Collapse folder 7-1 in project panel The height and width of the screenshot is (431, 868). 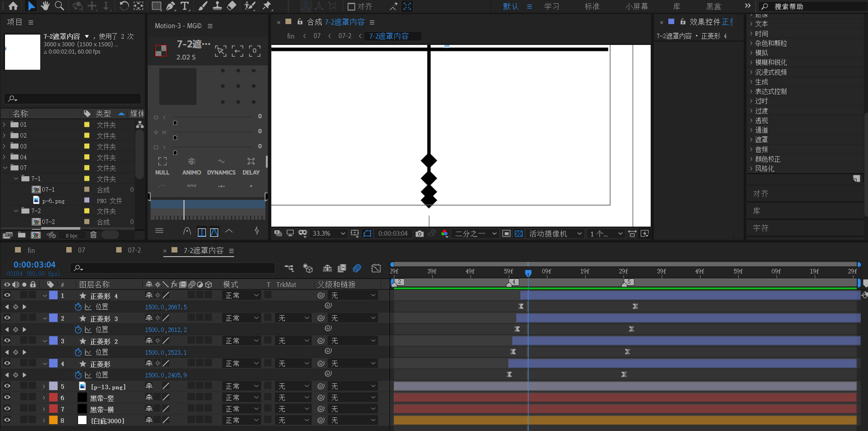(x=16, y=178)
